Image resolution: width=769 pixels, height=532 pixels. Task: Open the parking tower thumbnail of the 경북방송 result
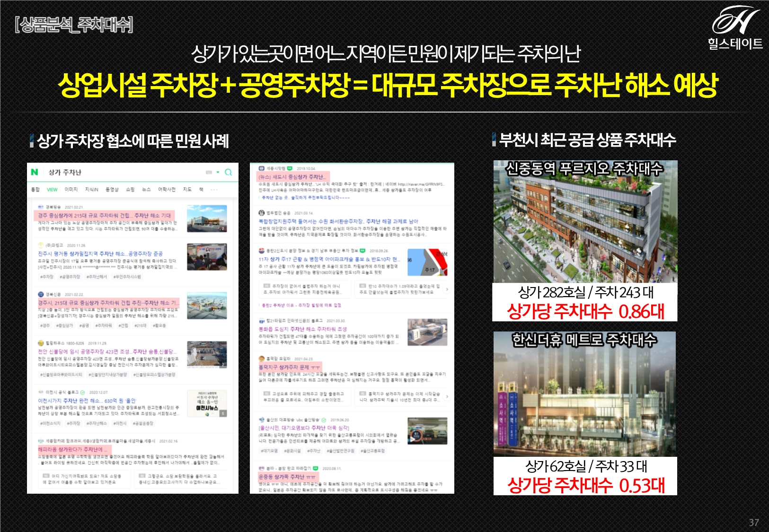click(207, 218)
